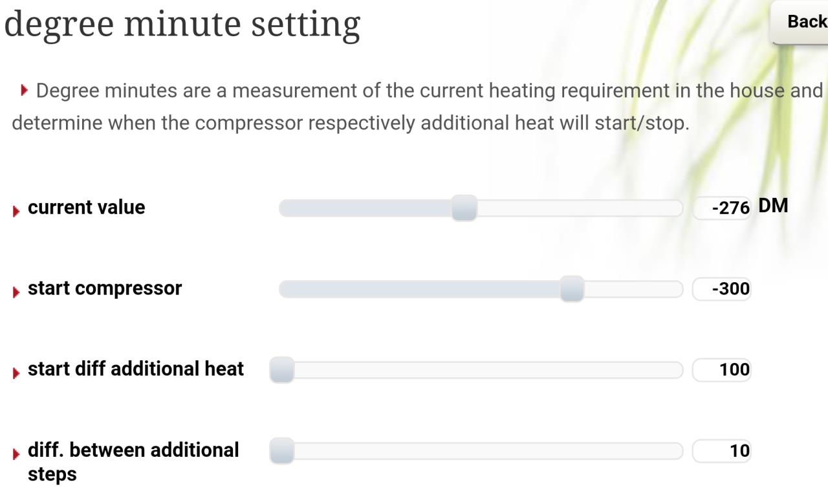The height and width of the screenshot is (504, 828).
Task: Click the current value field showing -276
Action: (x=722, y=208)
